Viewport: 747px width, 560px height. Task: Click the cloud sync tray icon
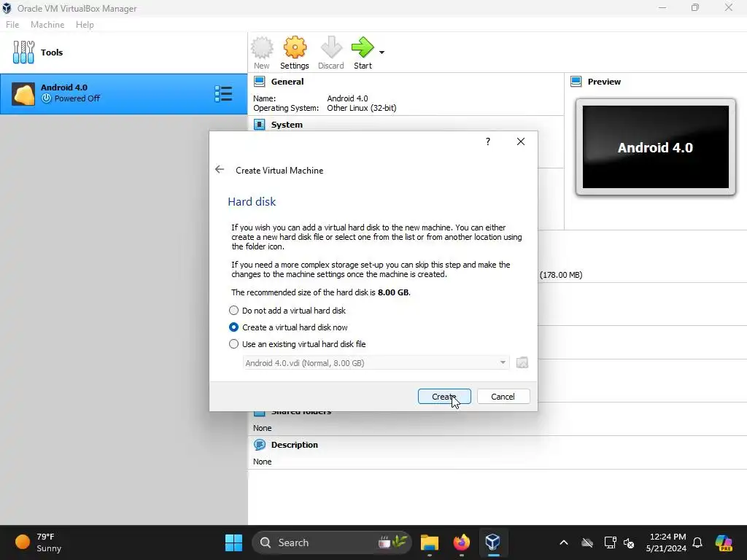click(587, 542)
